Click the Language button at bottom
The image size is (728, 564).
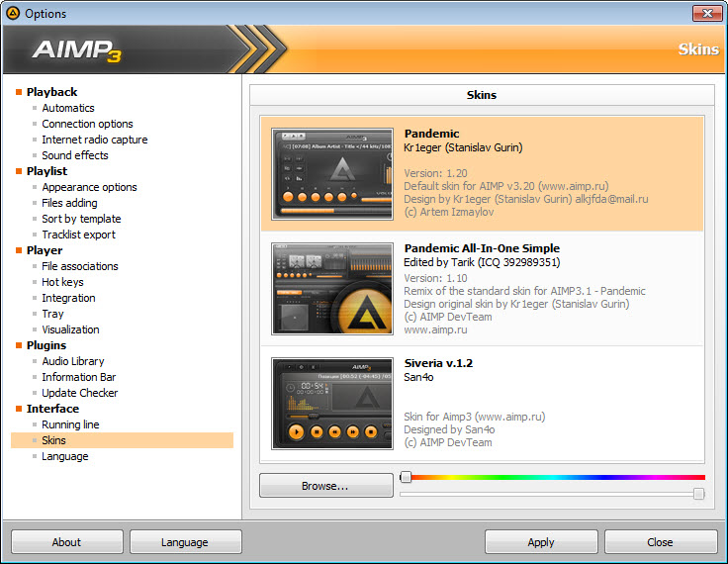185,541
